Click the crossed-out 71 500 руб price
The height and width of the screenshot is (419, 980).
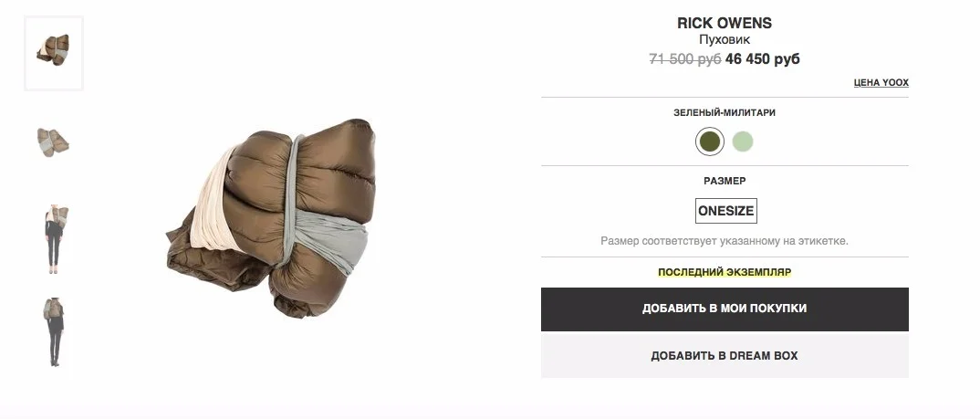pos(685,59)
